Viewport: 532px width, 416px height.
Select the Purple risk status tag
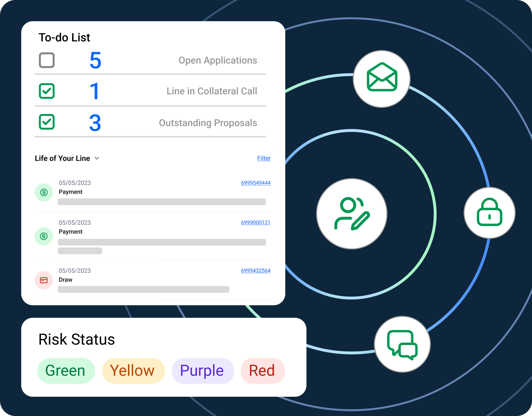[x=203, y=371]
